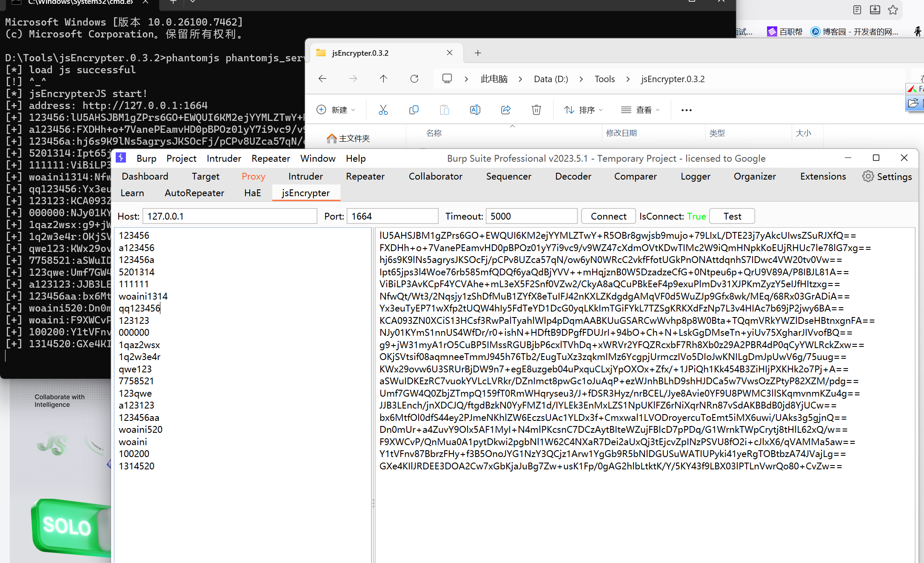Screen dimensions: 924x563
Task: Click the Share icon in Explorer toolbar
Action: pos(505,110)
